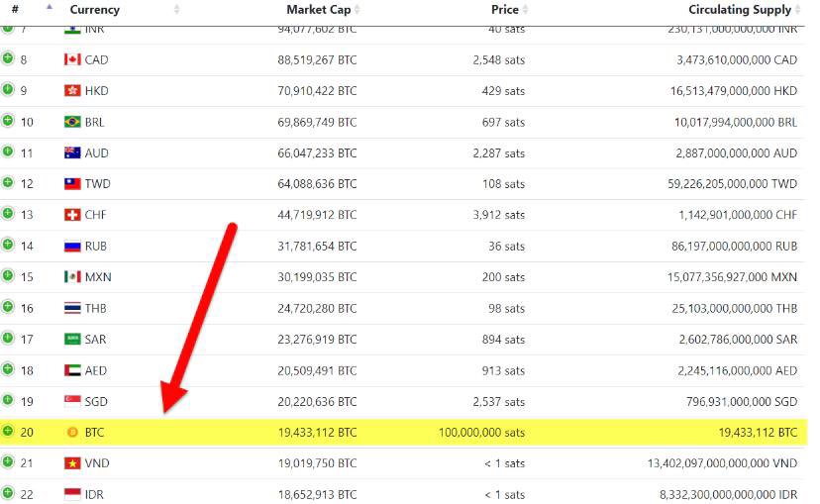Click the green plus on the BTC row
The width and height of the screenshot is (820, 504).
(7, 431)
